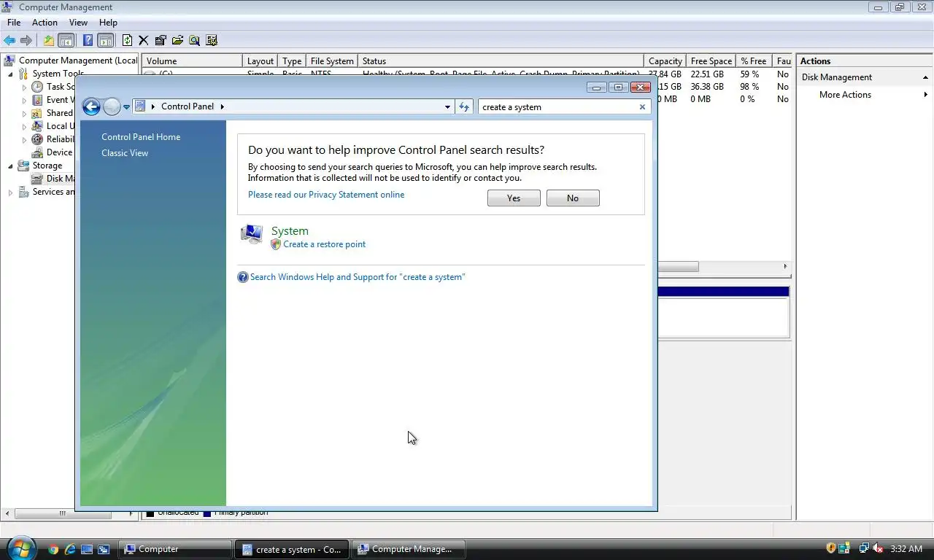Click the Show Desktop Quick Launch icon
The image size is (934, 560).
[x=87, y=549]
